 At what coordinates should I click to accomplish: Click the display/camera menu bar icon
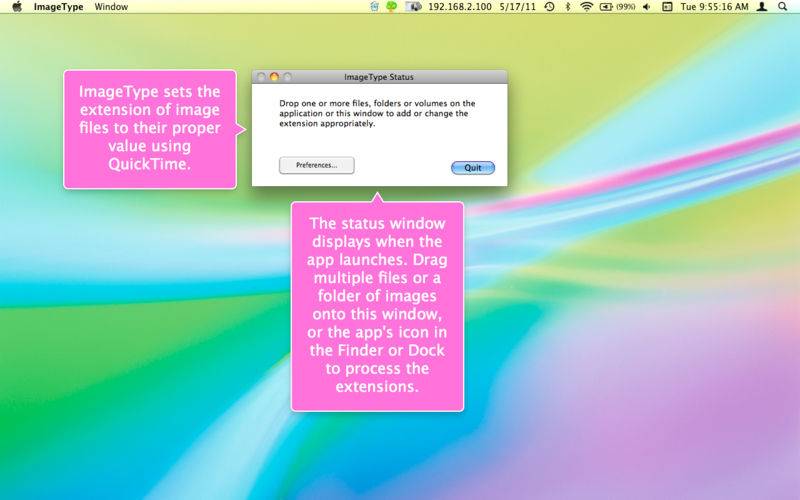413,7
